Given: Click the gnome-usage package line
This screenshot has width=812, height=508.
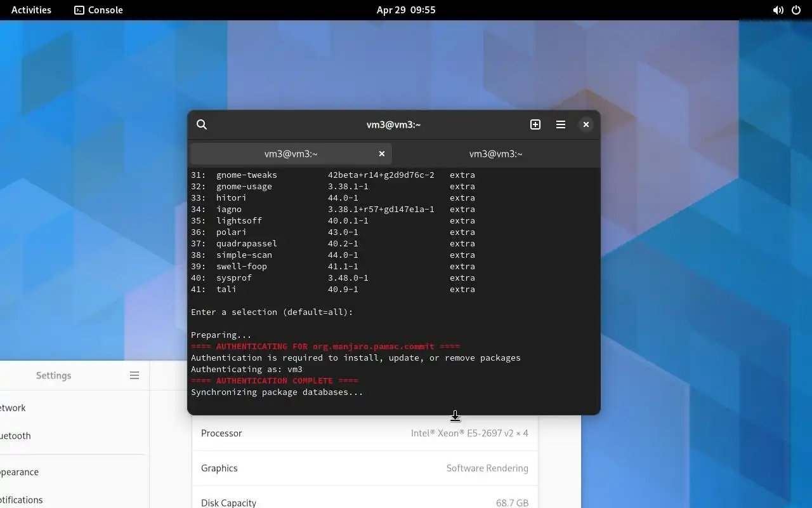Looking at the screenshot, I should [333, 186].
